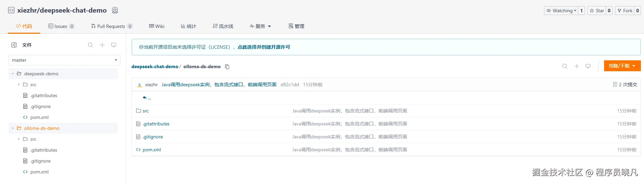
Task: Click .gitattributes file icon in file list
Action: tap(138, 124)
